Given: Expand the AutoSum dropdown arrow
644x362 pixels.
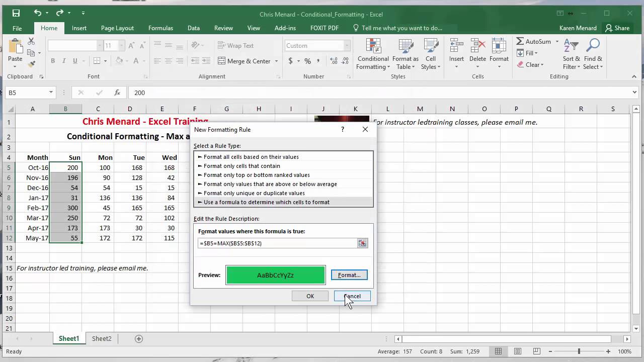Looking at the screenshot, I should (557, 42).
